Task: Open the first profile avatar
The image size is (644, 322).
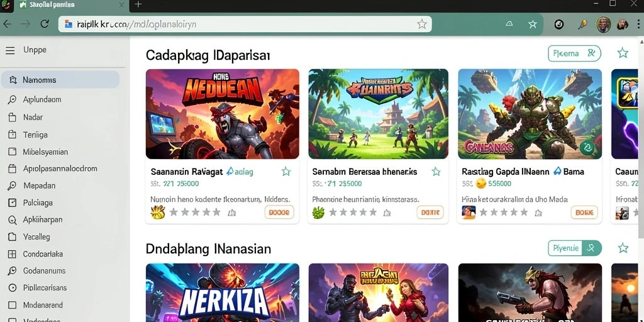Action: [x=603, y=25]
